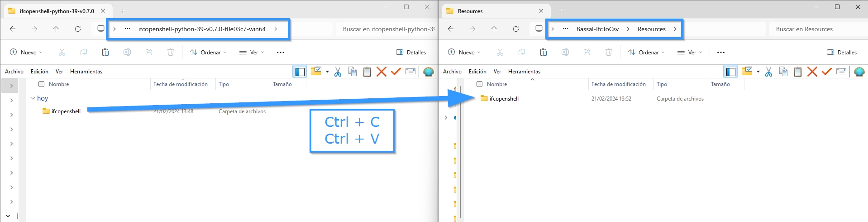Open the Nuevo dropdown in the Resources window
The height and width of the screenshot is (222, 868).
coord(464,53)
